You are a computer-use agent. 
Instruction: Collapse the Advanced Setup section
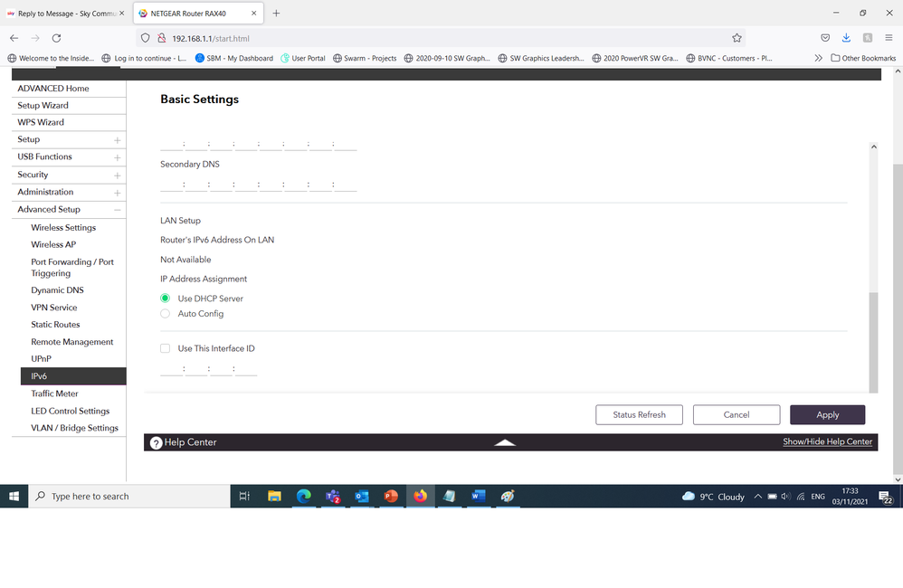tap(117, 210)
